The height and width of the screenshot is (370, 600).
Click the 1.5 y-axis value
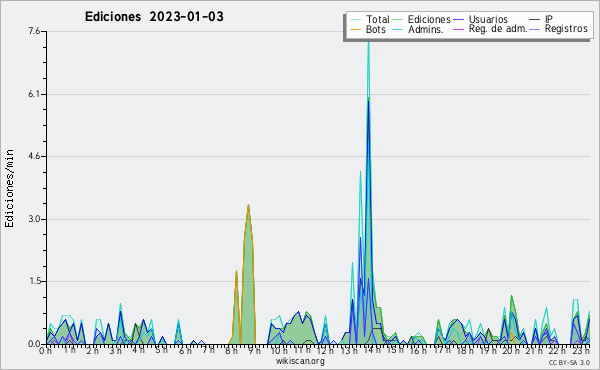pos(34,281)
